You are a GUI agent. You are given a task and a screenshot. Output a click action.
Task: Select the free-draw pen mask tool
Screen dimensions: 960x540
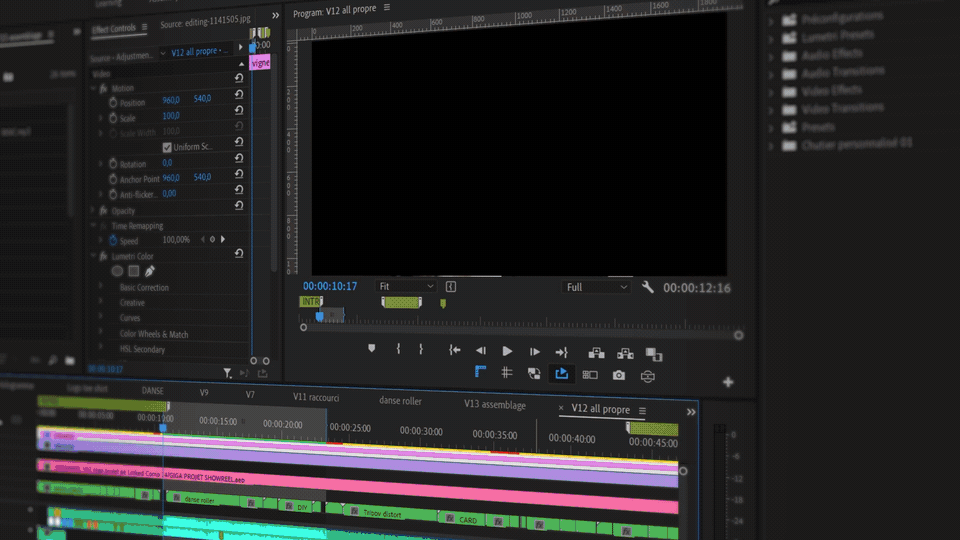coord(150,271)
